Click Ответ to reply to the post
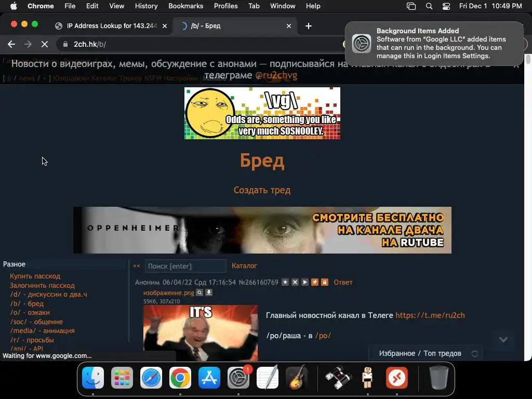 pyautogui.click(x=343, y=282)
